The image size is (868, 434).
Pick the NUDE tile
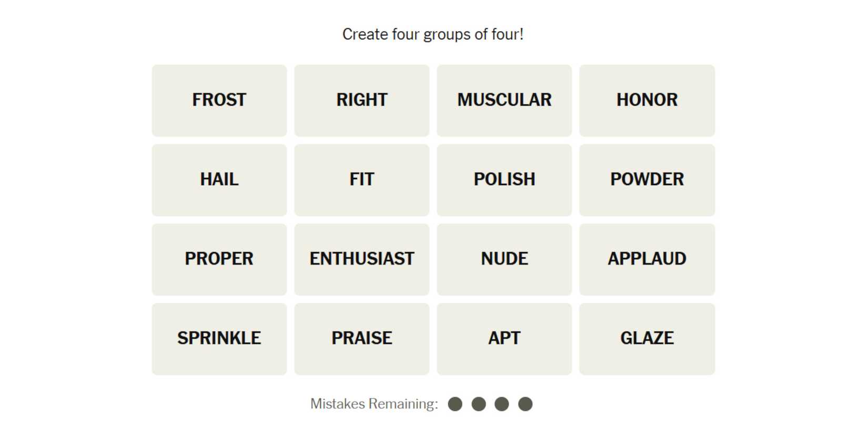coord(504,259)
